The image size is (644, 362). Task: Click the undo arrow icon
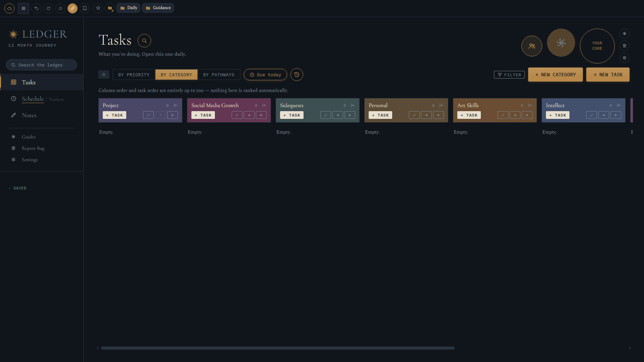click(x=36, y=8)
